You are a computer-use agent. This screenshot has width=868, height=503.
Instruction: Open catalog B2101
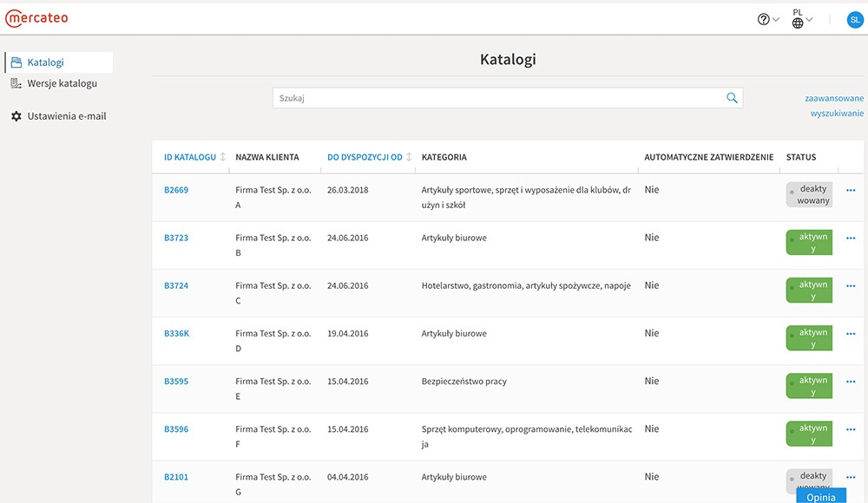pos(176,477)
